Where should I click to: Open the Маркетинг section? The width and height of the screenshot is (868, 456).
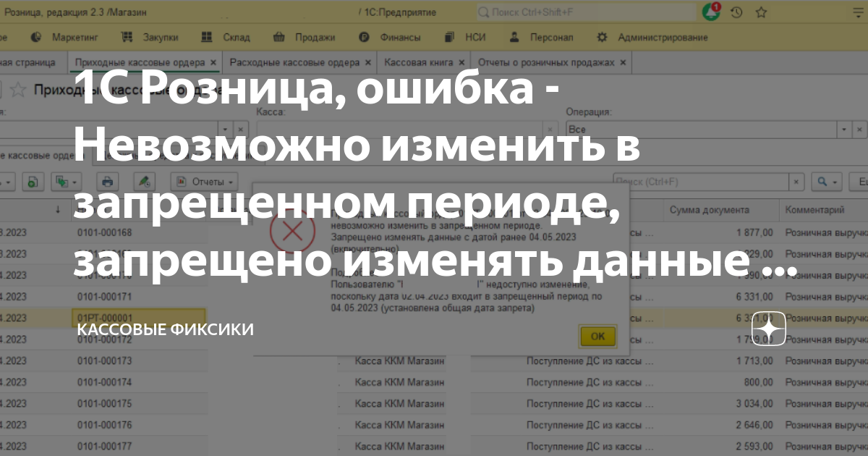[x=66, y=38]
